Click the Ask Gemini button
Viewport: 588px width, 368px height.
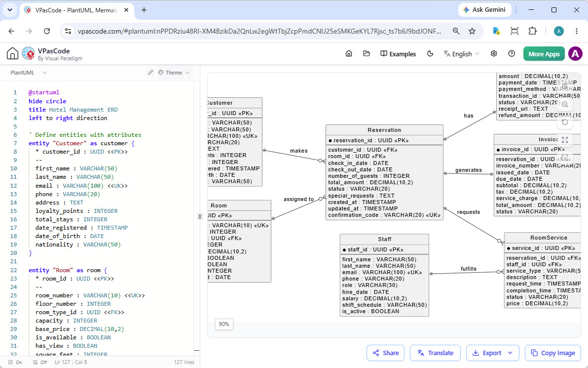[x=485, y=10]
